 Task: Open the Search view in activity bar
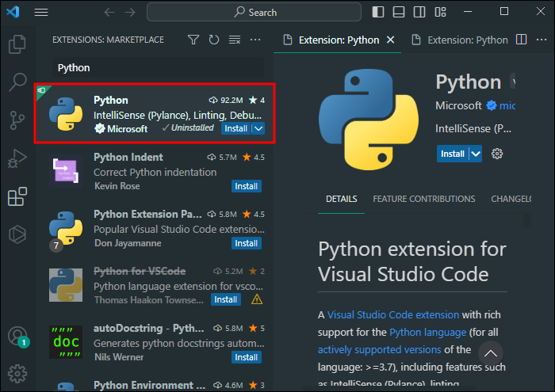coord(17,82)
